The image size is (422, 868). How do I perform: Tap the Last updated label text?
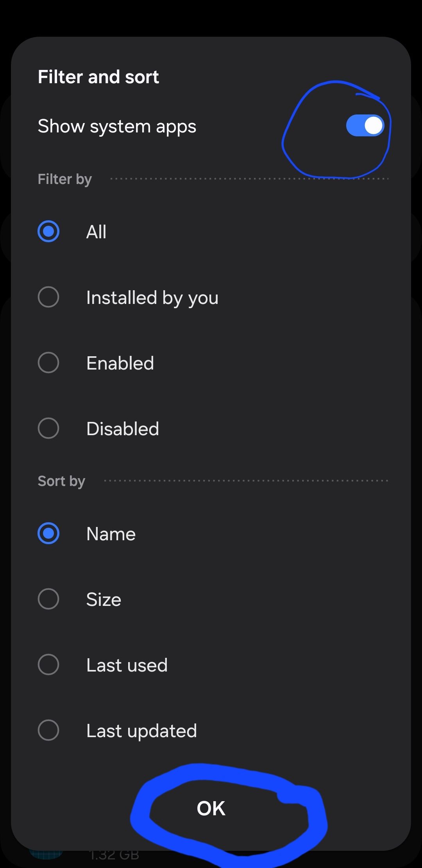point(141,731)
